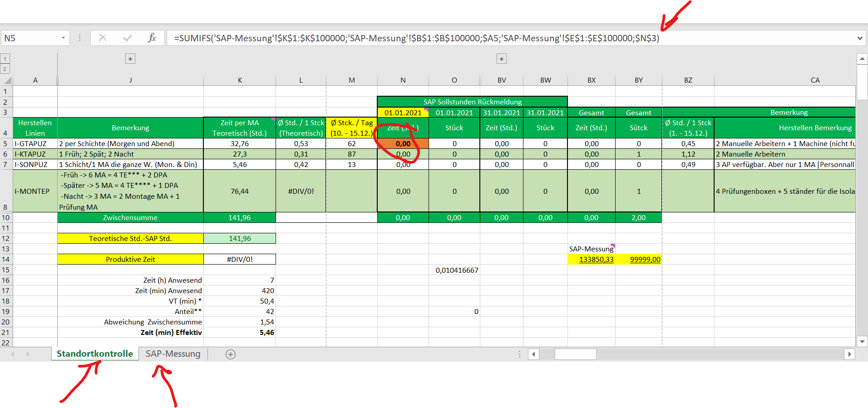Open Insert Function fx dialog

pos(152,38)
